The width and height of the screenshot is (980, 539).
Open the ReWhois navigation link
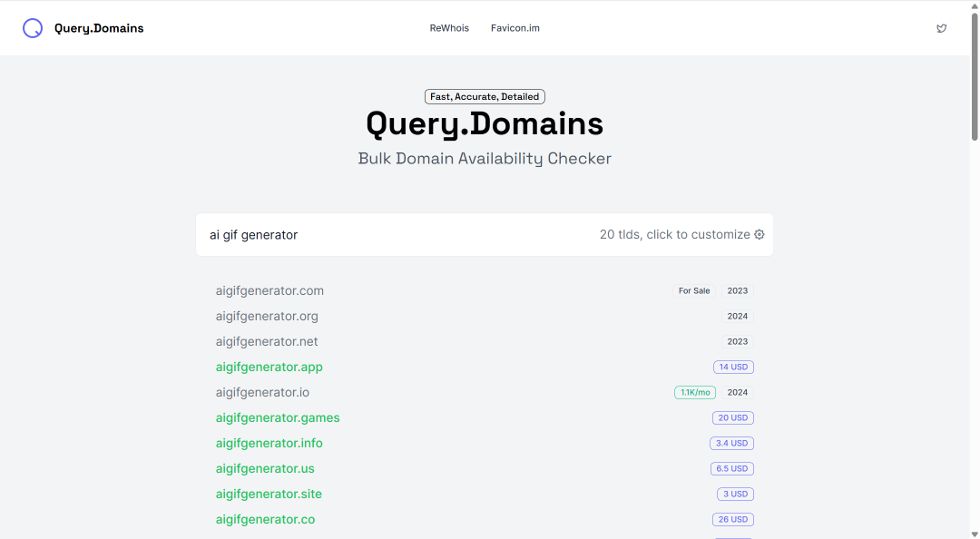point(449,28)
